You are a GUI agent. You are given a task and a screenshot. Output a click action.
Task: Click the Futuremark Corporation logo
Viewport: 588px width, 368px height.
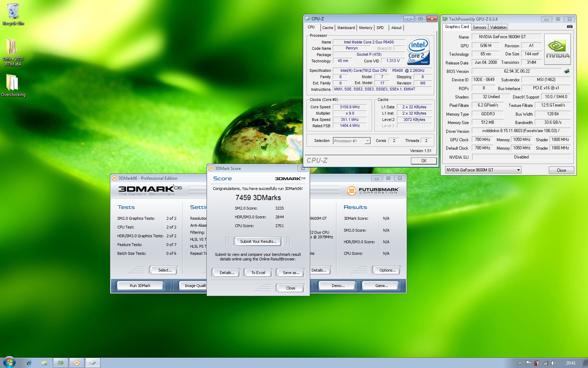point(373,191)
